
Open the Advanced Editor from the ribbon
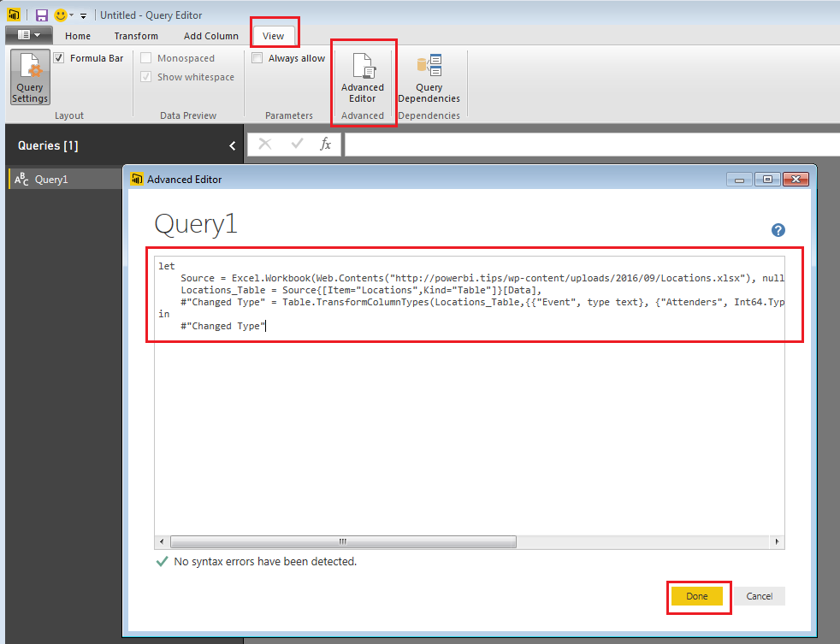click(x=363, y=78)
